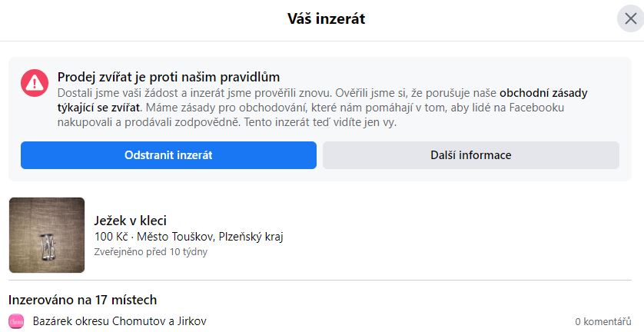
Task: Click the pink Bazárek group icon
Action: (x=16, y=321)
